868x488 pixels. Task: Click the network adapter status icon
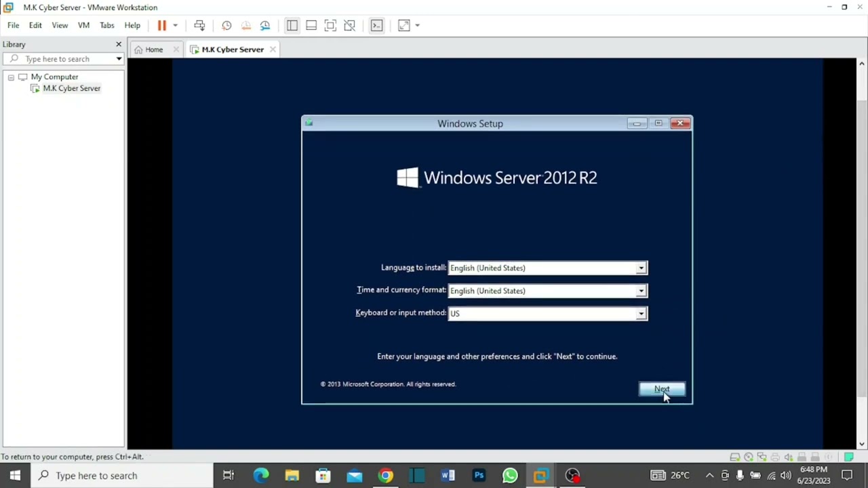point(762,457)
